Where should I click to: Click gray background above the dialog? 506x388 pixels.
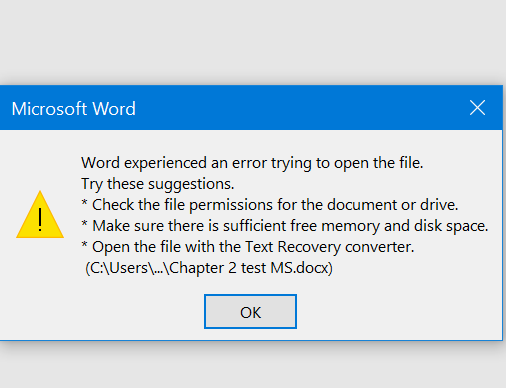point(253,40)
